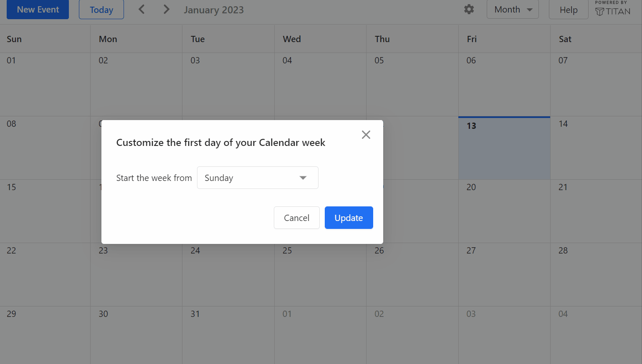Navigate to previous month with left chevron
The image size is (642, 364).
tap(142, 9)
